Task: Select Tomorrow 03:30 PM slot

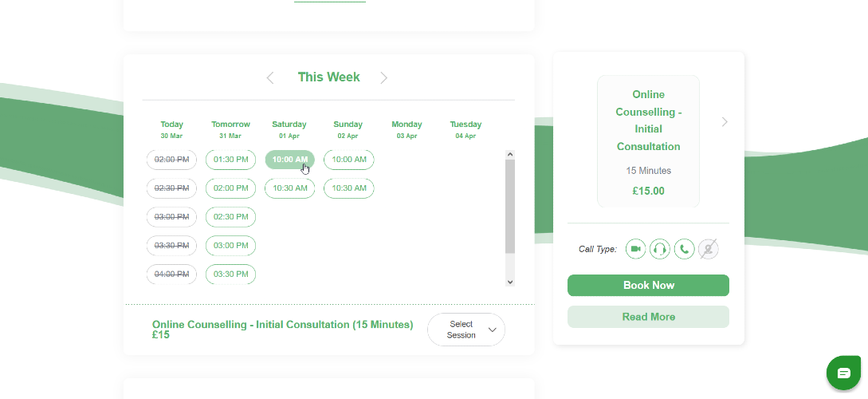Action: (x=231, y=275)
